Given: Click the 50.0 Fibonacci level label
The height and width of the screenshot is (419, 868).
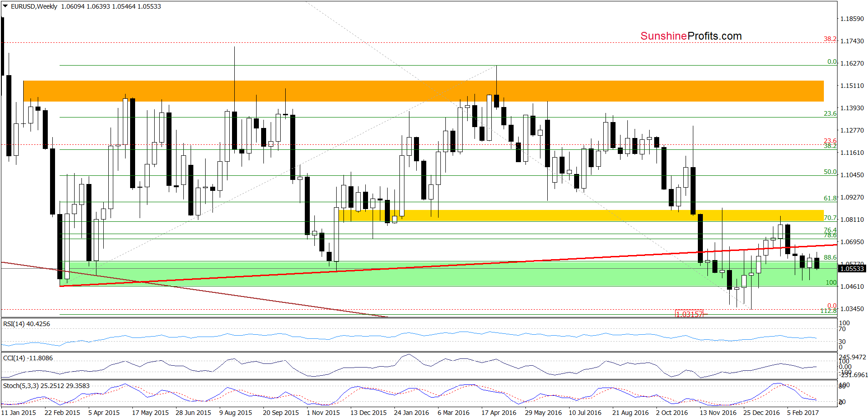Looking at the screenshot, I should (x=830, y=172).
